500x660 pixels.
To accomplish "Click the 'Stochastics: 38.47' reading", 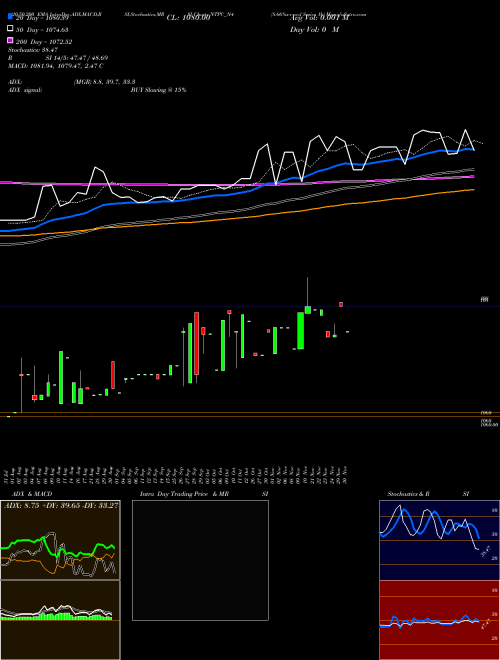I will 33,50.
